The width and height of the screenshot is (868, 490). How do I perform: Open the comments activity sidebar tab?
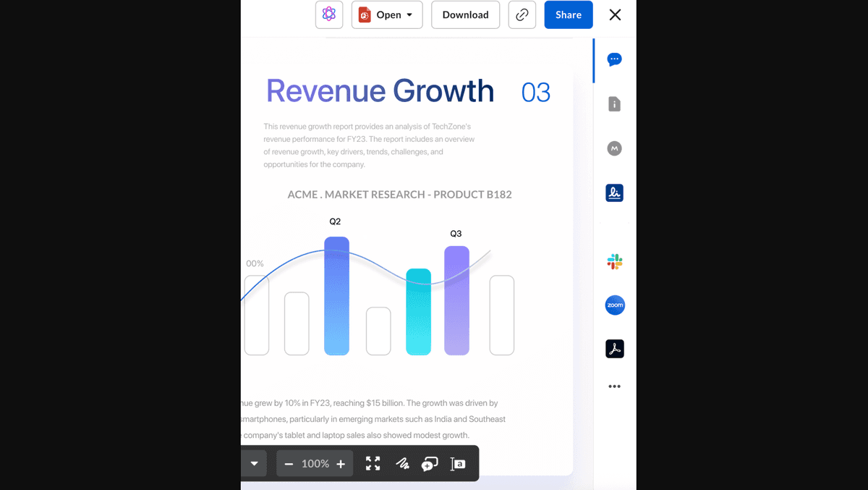pos(614,59)
